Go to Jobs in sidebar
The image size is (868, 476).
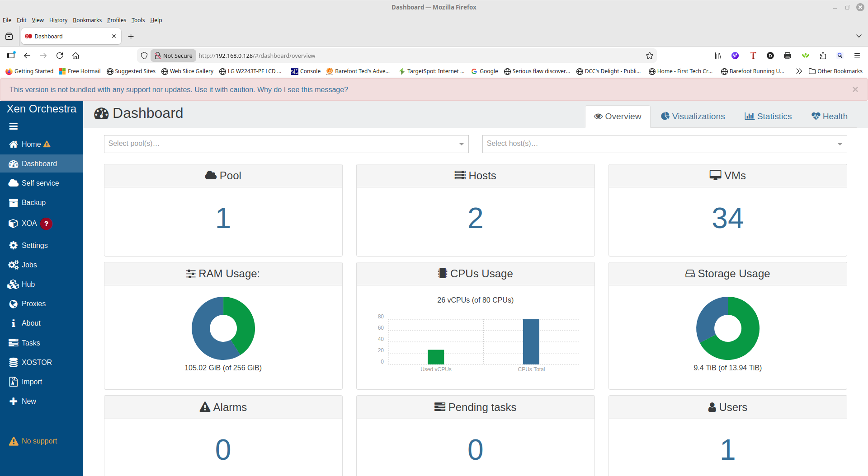click(x=29, y=265)
